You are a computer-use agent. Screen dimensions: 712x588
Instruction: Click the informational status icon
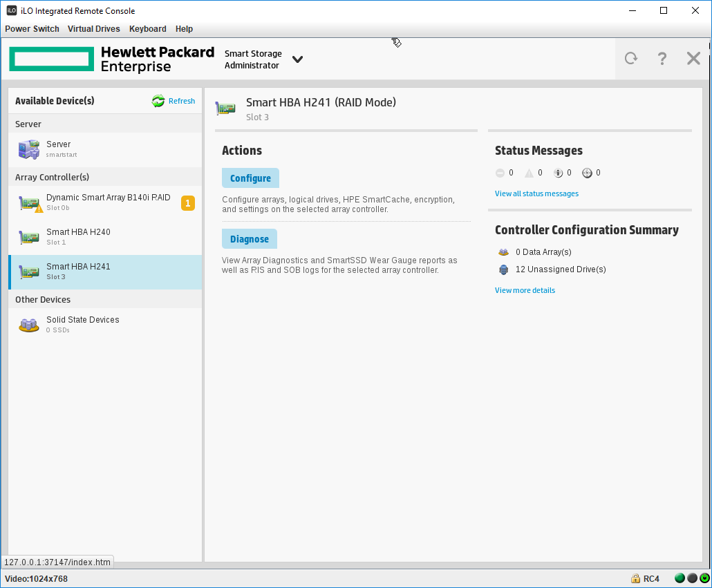[558, 173]
